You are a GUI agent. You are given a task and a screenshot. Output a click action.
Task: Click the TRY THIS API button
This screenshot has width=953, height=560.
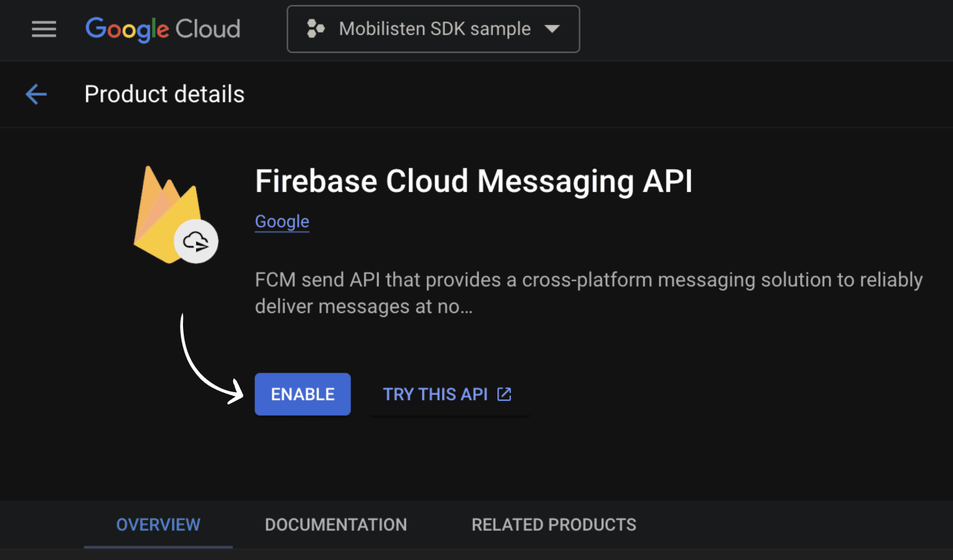click(436, 394)
